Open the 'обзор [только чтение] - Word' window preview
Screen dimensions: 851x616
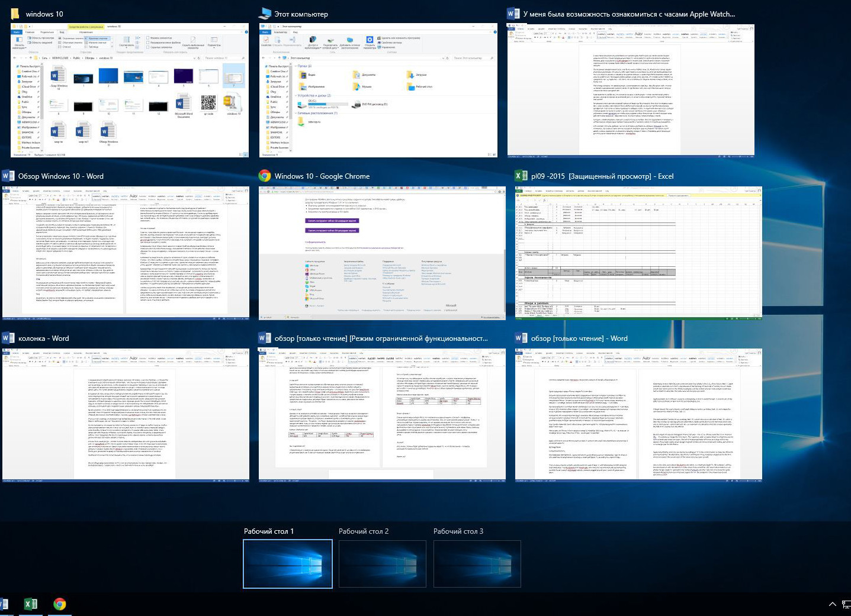pos(638,414)
